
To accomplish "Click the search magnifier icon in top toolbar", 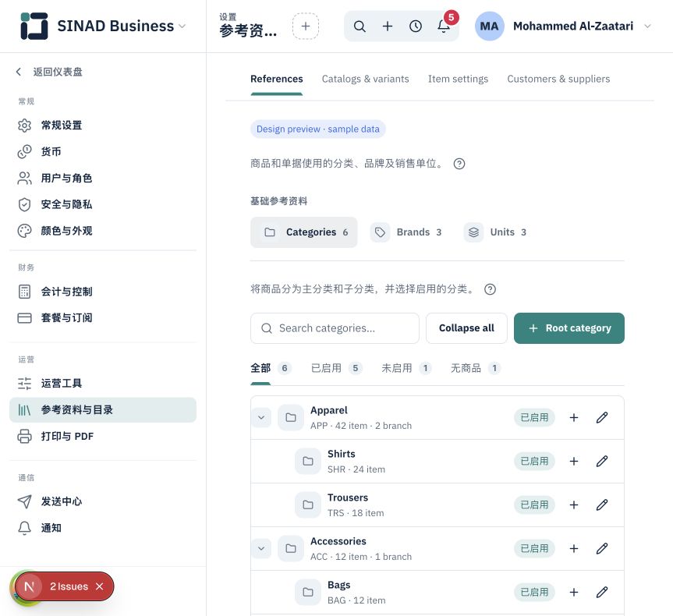I will click(360, 27).
